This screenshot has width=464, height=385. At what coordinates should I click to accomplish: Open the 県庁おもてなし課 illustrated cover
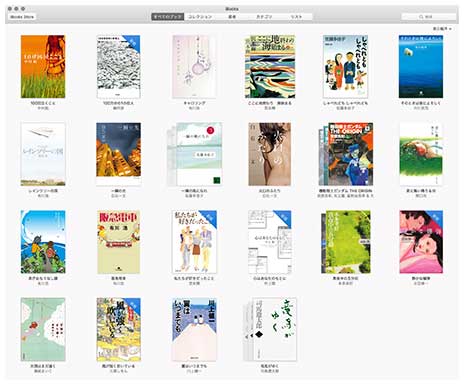point(43,242)
